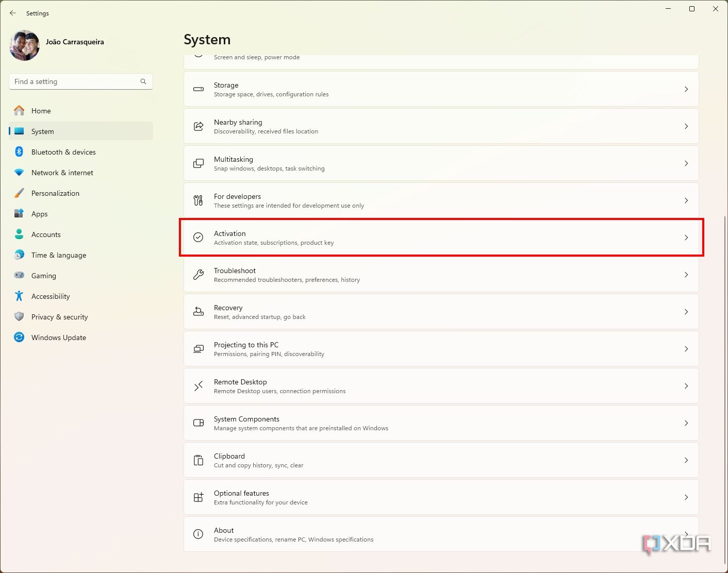The image size is (728, 573).
Task: Click the Gaming controller icon
Action: pos(19,275)
